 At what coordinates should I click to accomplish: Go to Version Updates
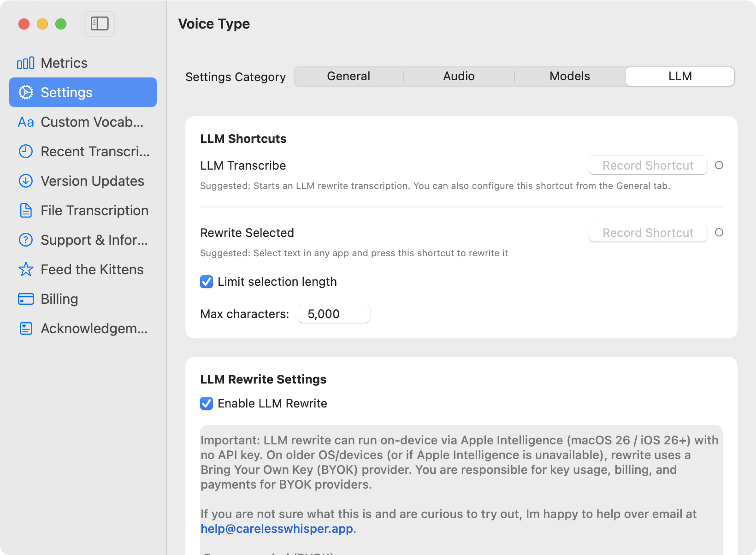click(x=83, y=181)
